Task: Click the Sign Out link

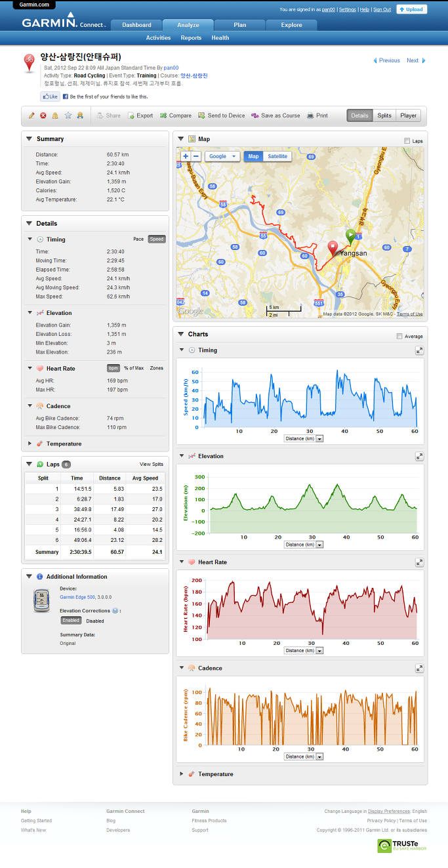Action: tap(382, 10)
